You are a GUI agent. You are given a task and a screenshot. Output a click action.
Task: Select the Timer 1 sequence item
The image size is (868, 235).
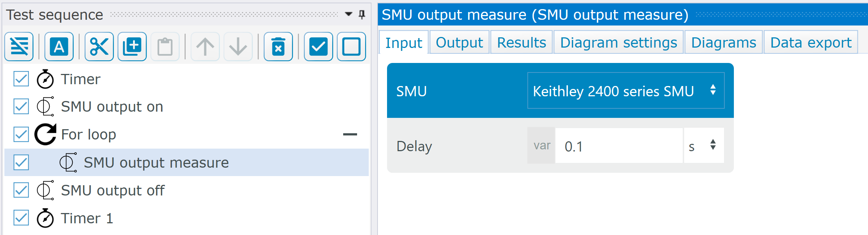[87, 218]
